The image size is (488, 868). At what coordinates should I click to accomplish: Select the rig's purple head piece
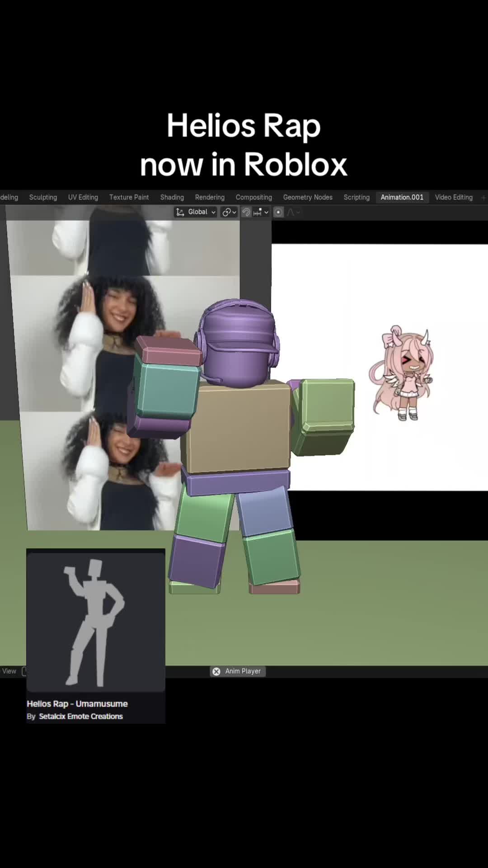(238, 344)
